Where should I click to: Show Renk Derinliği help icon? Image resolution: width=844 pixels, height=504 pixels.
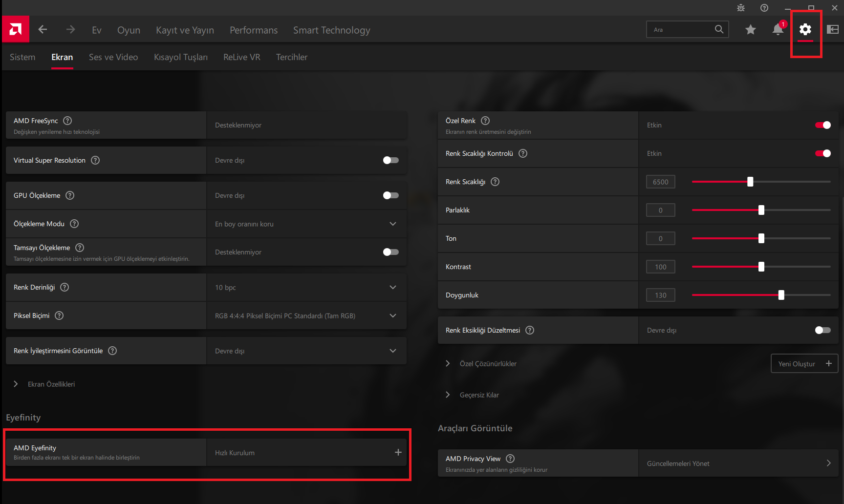65,287
